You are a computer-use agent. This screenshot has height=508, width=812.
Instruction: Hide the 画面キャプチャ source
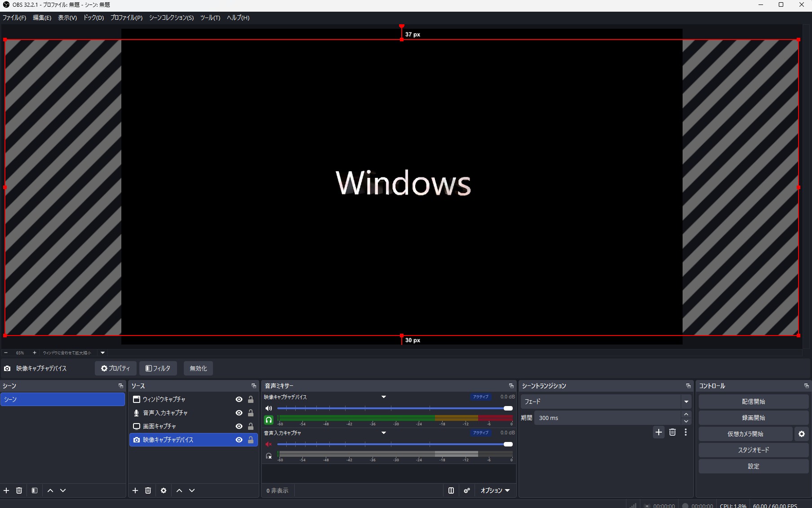(x=239, y=426)
